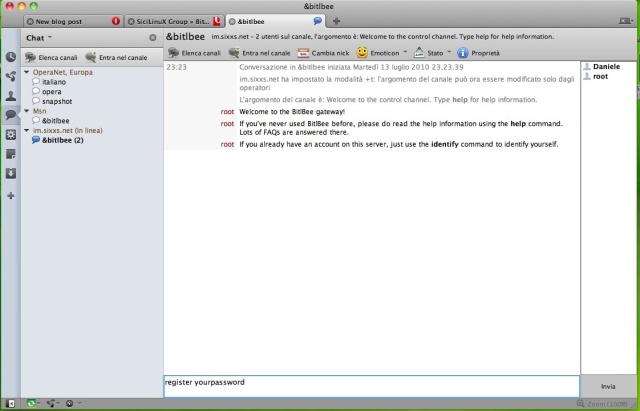Viewport: 640px width, 411px height.
Task: Open the Chat panel title dropdown
Action: (39, 37)
